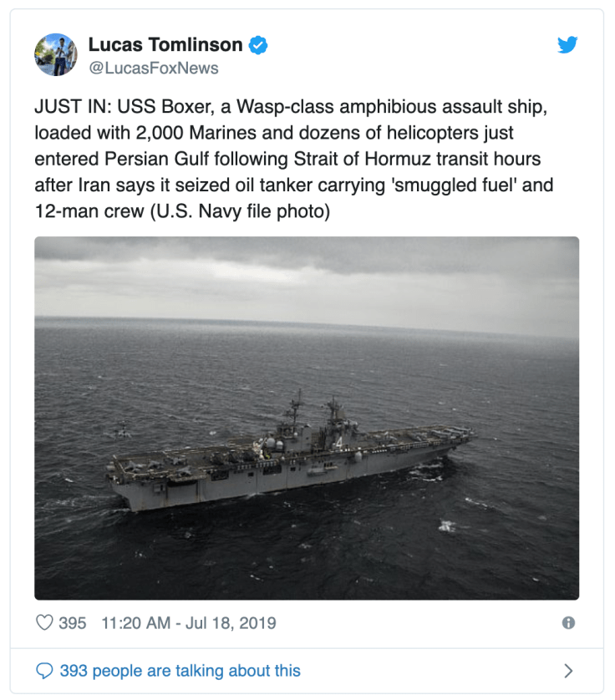Click the Lucas Tomlinson display name
The width and height of the screenshot is (615, 700).
click(x=165, y=45)
